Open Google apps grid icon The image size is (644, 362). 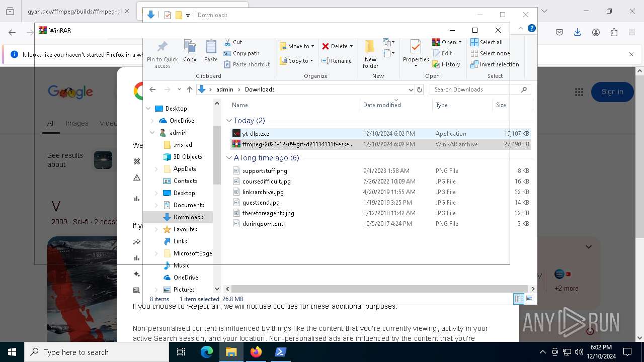point(579,92)
